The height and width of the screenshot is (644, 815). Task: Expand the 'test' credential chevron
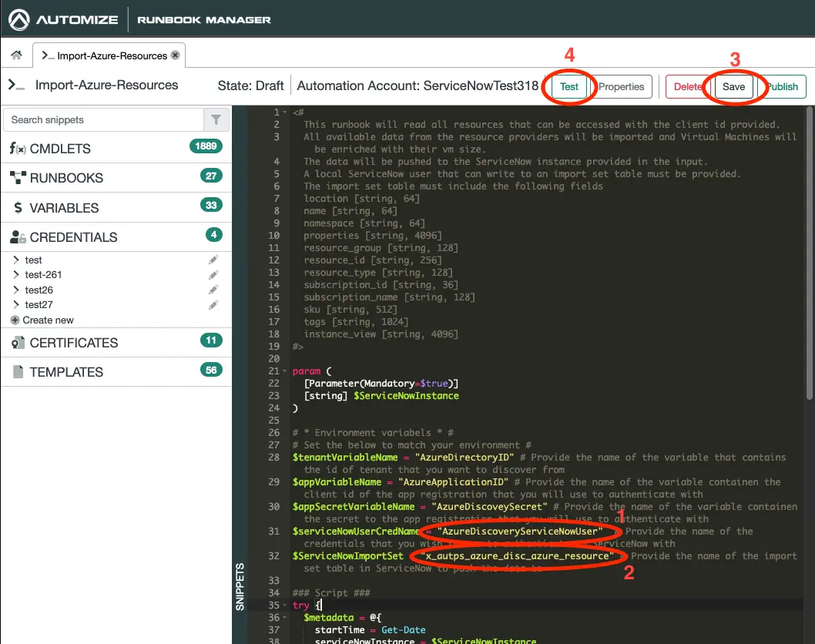pos(16,260)
